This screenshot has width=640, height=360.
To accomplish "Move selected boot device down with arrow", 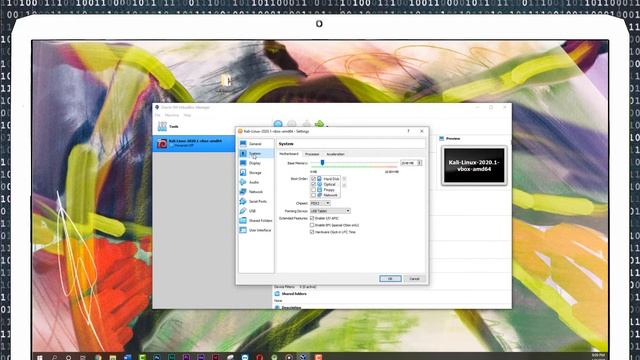I will pos(344,185).
